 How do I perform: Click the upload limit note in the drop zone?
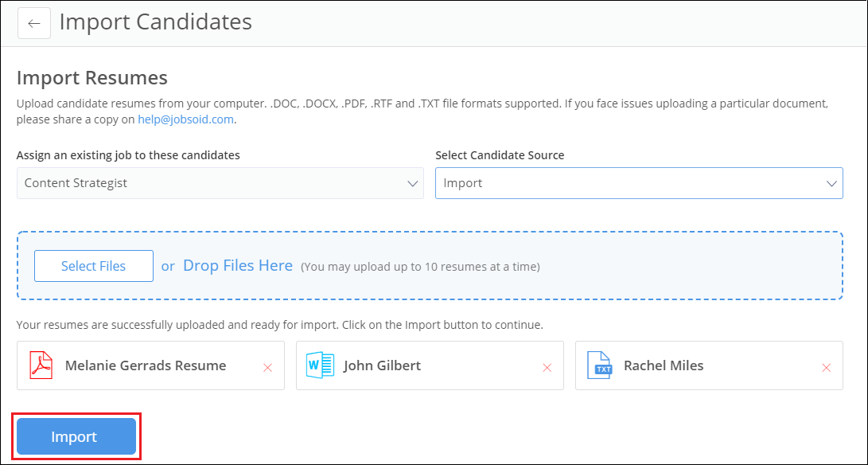coord(420,267)
